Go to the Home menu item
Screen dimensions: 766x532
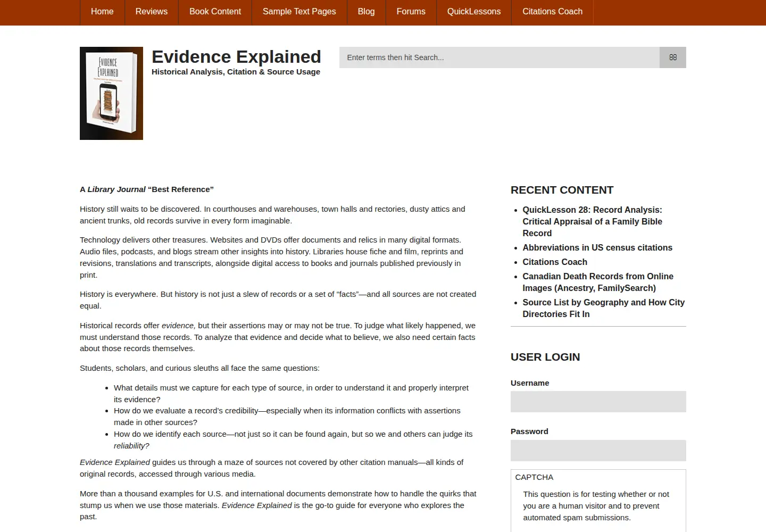(102, 12)
